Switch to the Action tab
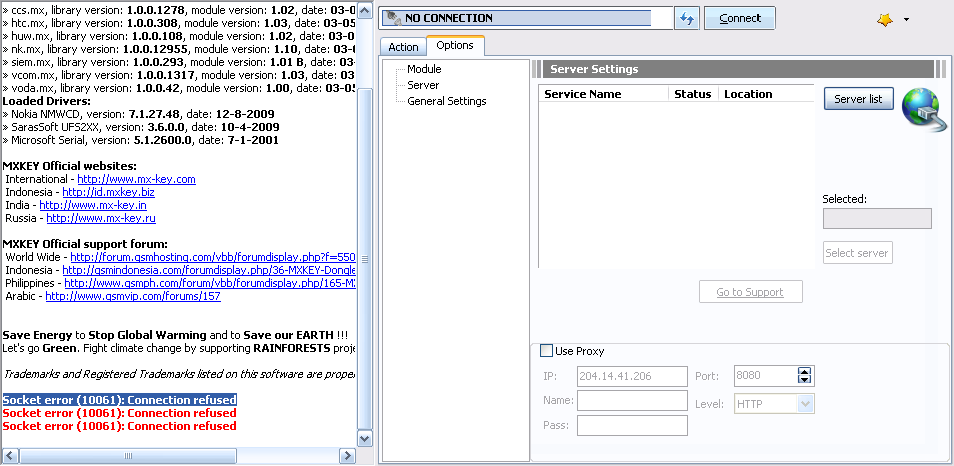 (403, 47)
